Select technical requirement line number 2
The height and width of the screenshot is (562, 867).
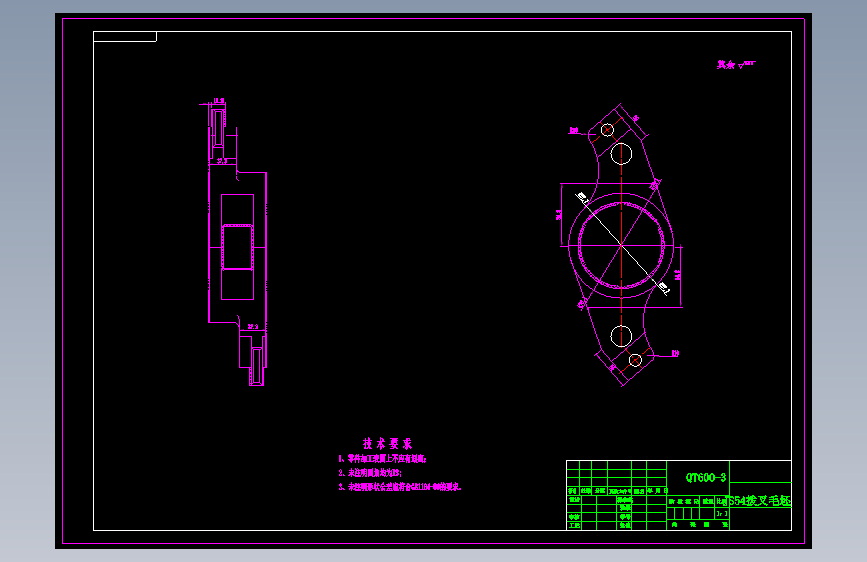[x=370, y=473]
